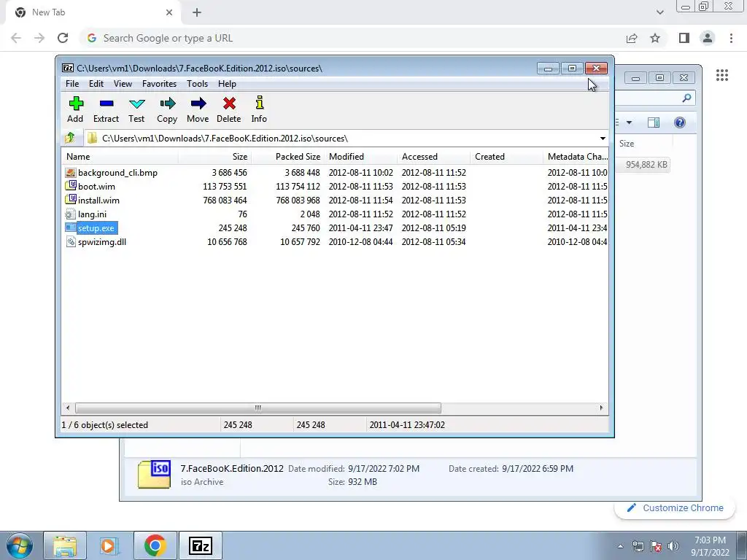
Task: Select the background_cli.bmp file icon
Action: point(71,173)
